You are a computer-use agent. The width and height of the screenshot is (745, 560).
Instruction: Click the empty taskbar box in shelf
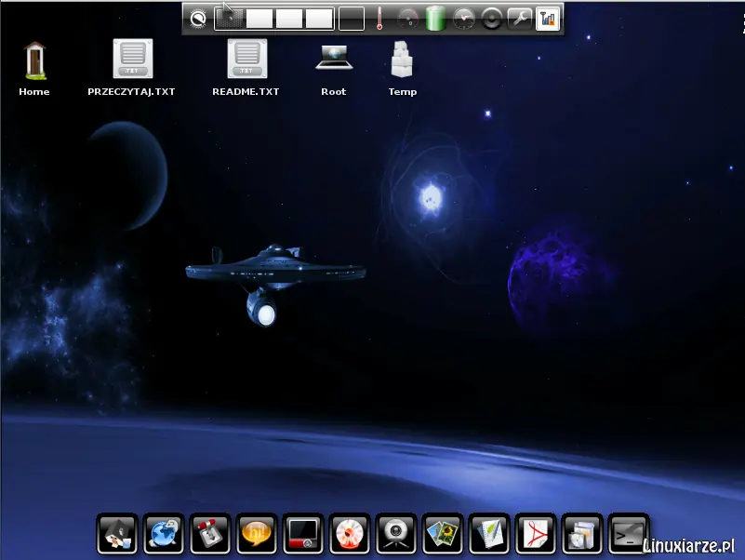tap(352, 19)
